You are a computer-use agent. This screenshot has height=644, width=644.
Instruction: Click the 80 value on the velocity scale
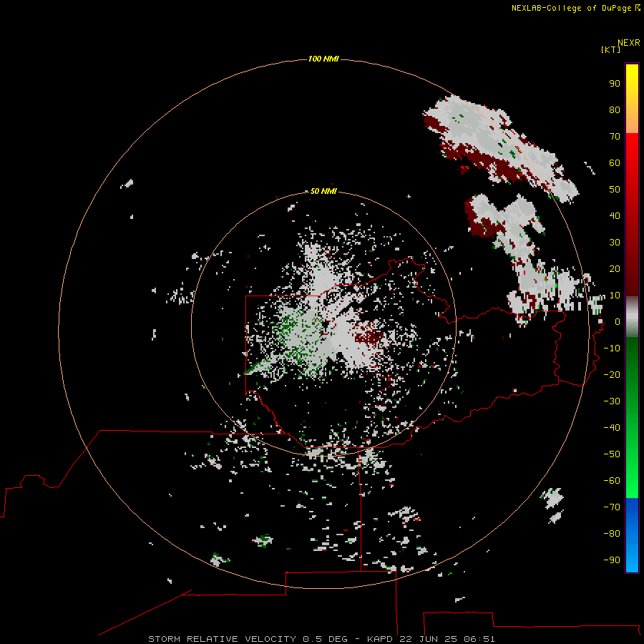point(615,110)
